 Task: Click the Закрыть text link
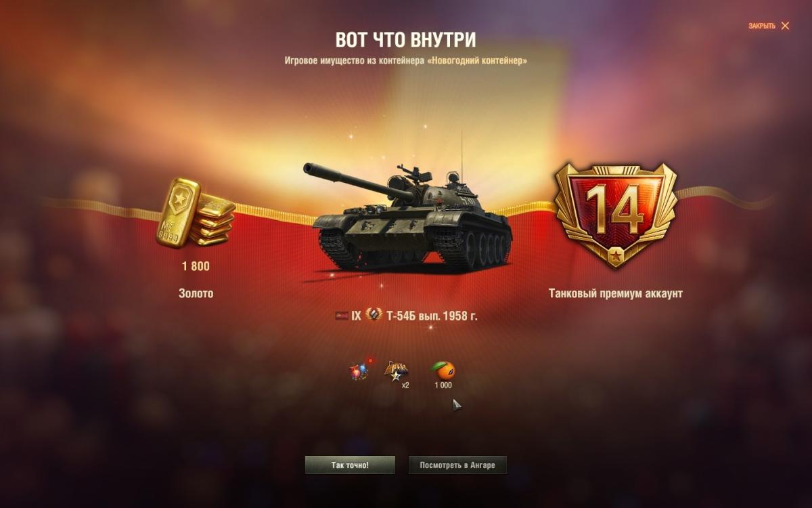pyautogui.click(x=762, y=26)
